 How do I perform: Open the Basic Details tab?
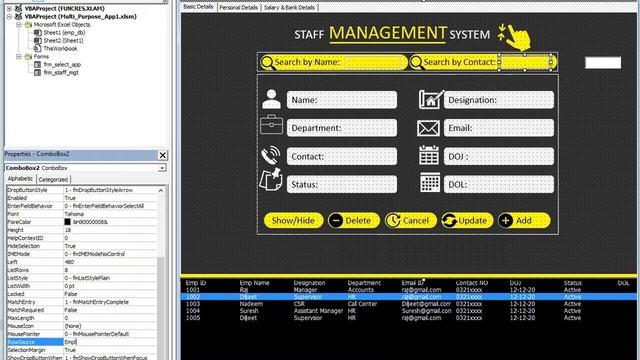[x=198, y=7]
